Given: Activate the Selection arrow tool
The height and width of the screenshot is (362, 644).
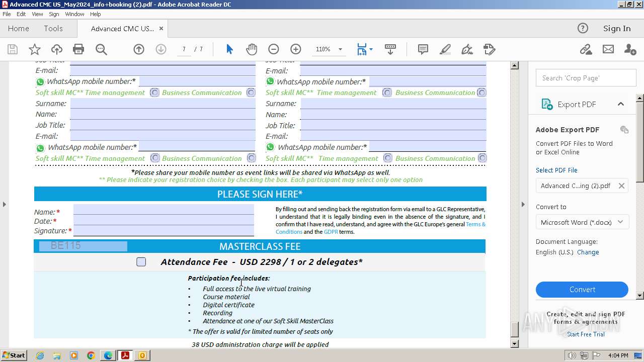Looking at the screenshot, I should tap(229, 49).
